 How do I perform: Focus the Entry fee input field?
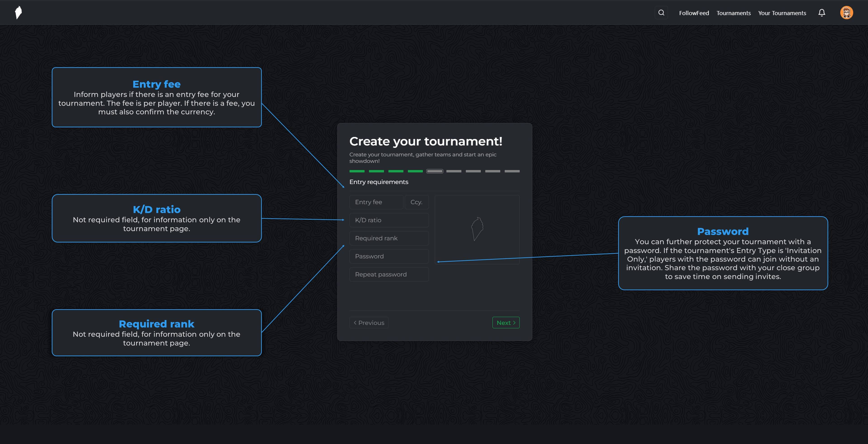[376, 202]
